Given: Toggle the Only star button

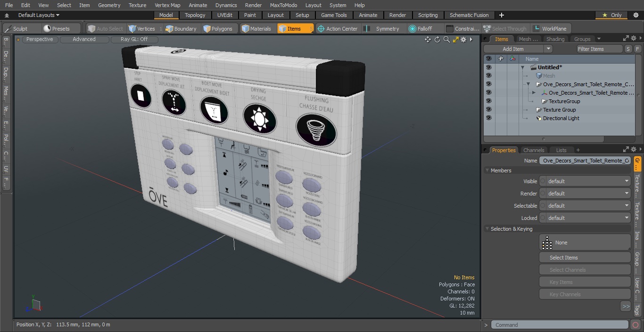Looking at the screenshot, I should pos(612,15).
